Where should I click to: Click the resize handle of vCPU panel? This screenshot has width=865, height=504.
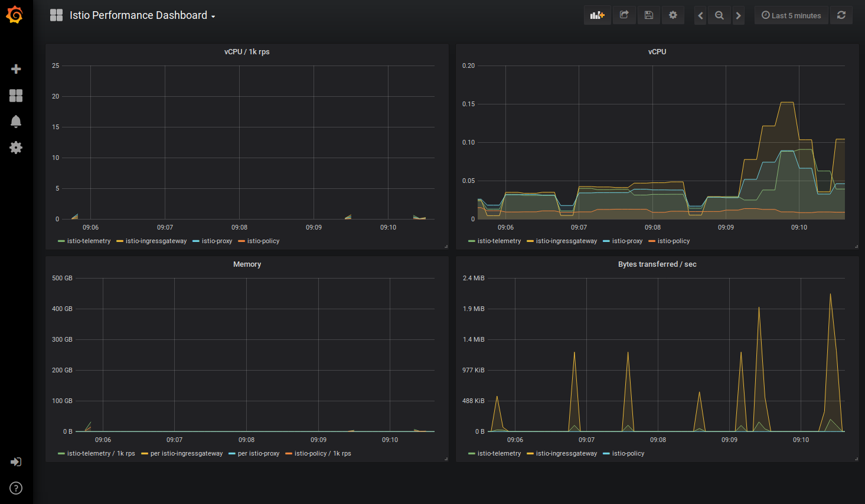pos(856,247)
